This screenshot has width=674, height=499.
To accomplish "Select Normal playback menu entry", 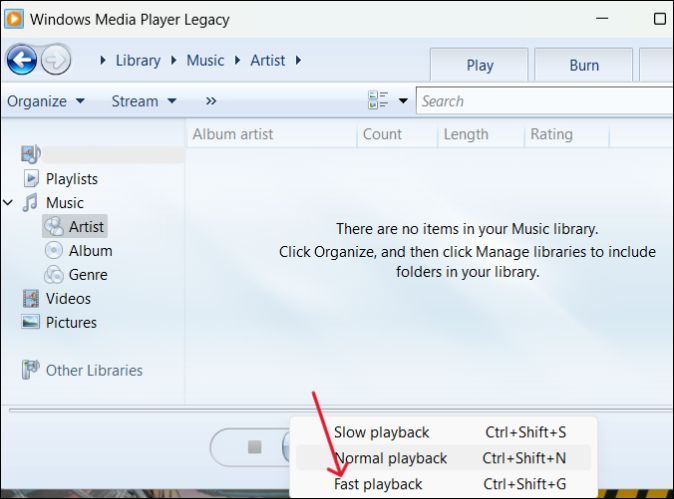I will point(390,458).
